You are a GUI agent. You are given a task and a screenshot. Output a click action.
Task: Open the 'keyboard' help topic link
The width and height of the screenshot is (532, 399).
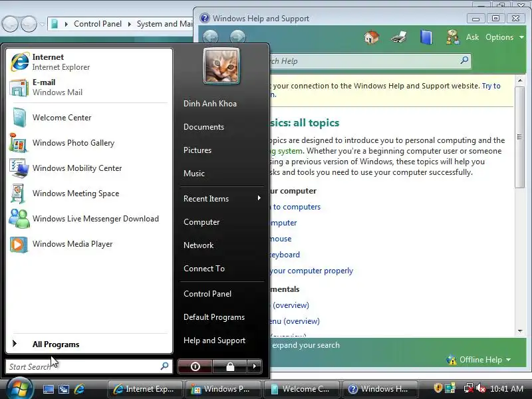(285, 255)
